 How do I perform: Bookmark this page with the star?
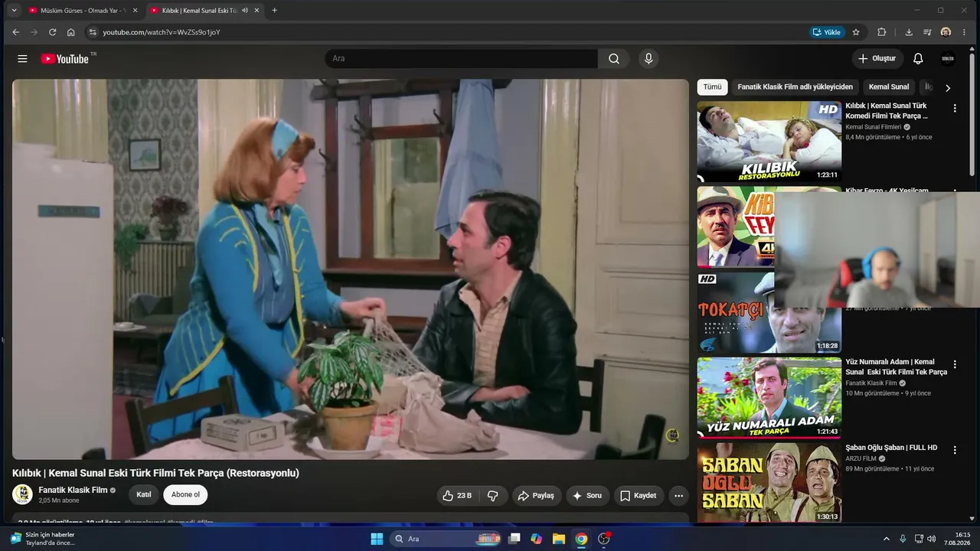point(856,32)
